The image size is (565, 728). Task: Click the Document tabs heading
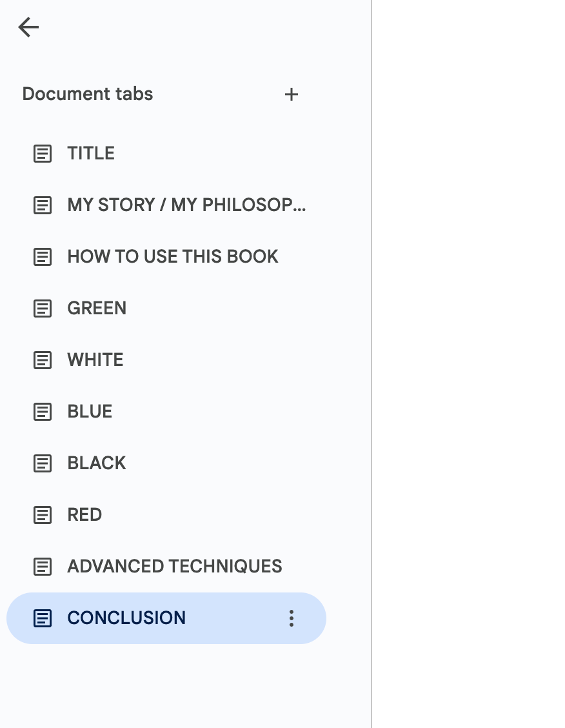coord(88,94)
